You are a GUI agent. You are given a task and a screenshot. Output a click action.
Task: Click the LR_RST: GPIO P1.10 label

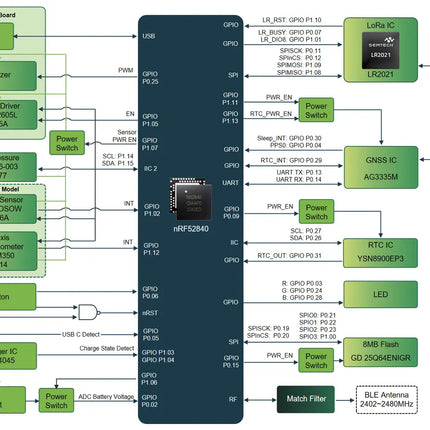click(292, 20)
